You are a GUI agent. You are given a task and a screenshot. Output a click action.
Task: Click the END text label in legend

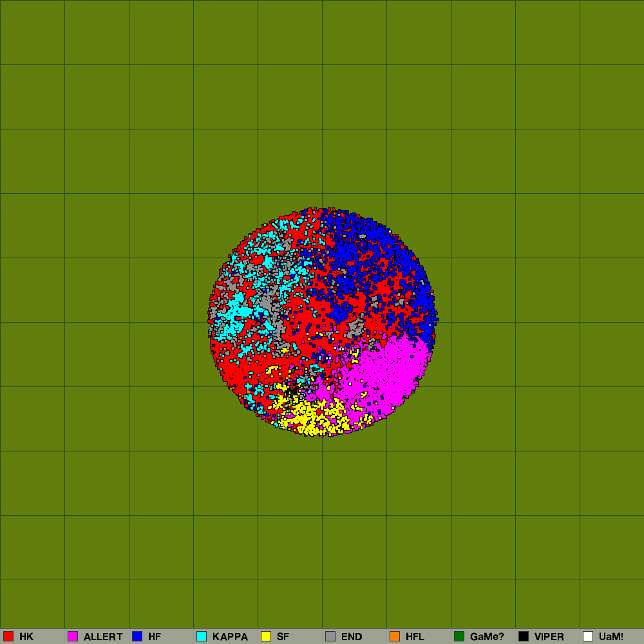point(352,637)
